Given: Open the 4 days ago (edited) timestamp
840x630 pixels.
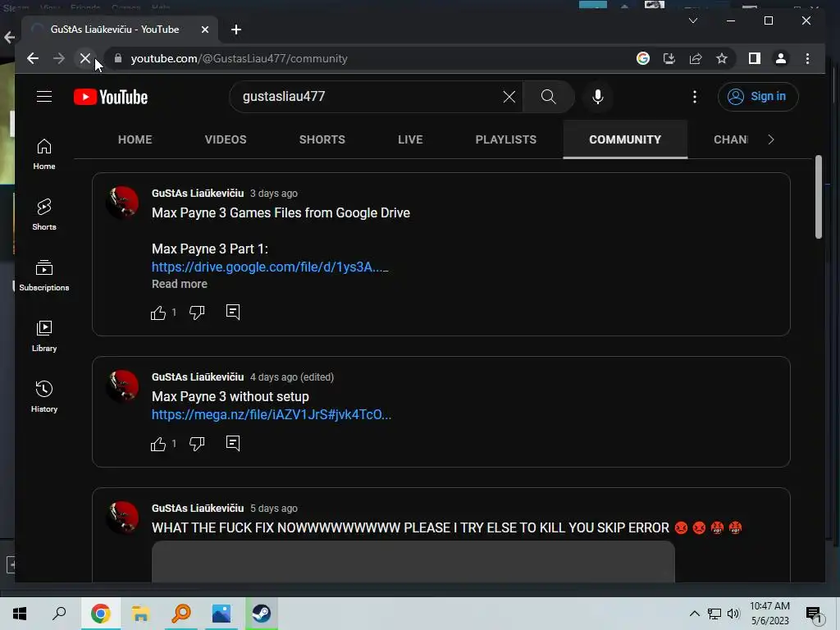Looking at the screenshot, I should click(x=291, y=377).
